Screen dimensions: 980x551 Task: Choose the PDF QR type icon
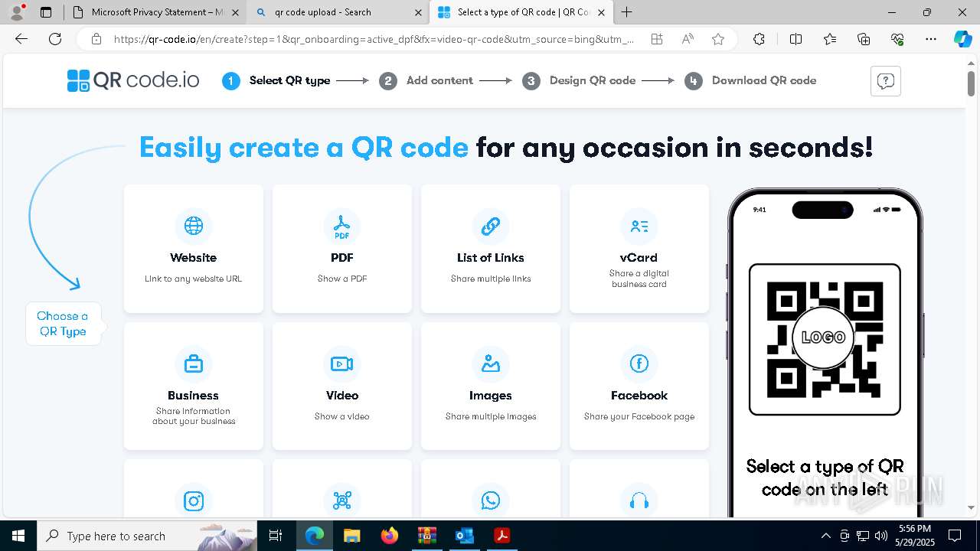click(x=342, y=226)
